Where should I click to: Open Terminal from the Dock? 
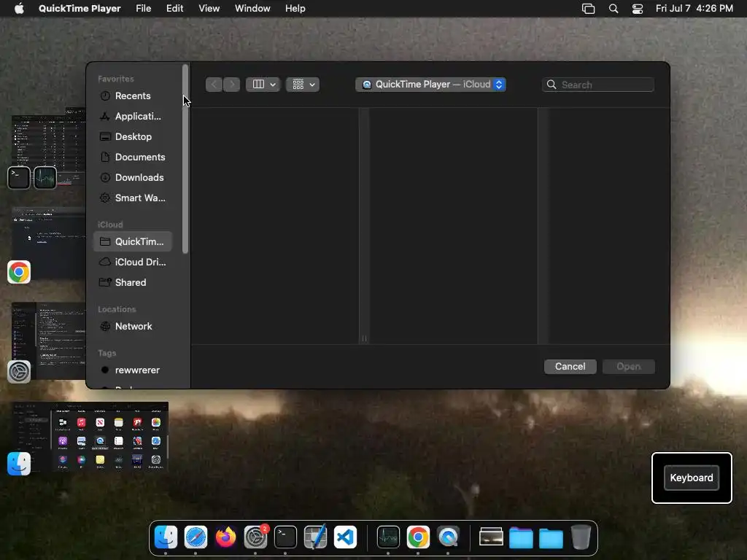[x=286, y=537]
